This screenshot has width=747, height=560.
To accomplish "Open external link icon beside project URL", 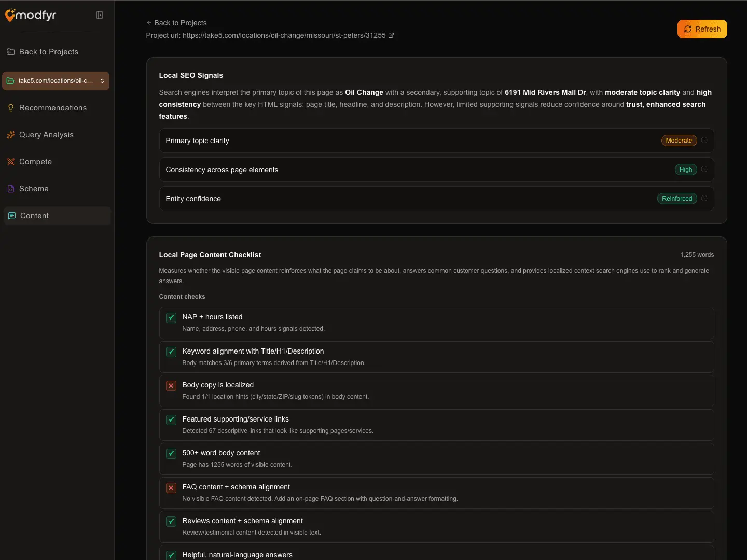I will point(391,35).
